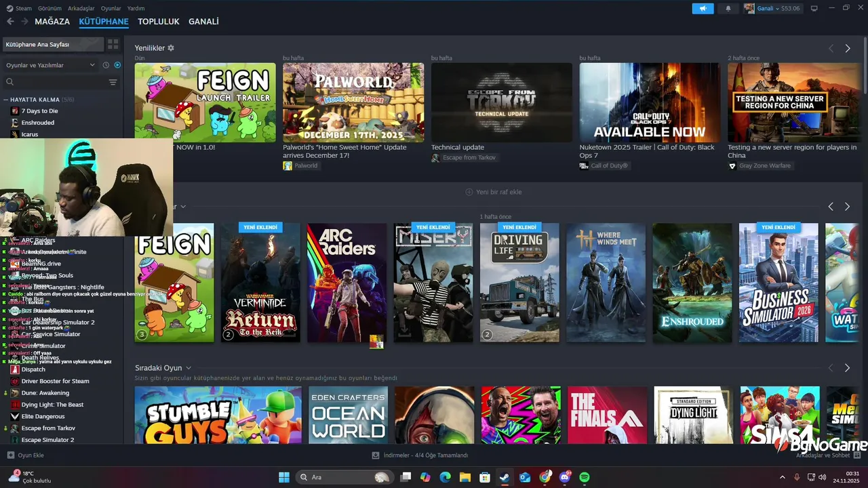Open Windows Start menu
Screen dimensions: 868x488
pyautogui.click(x=284, y=477)
